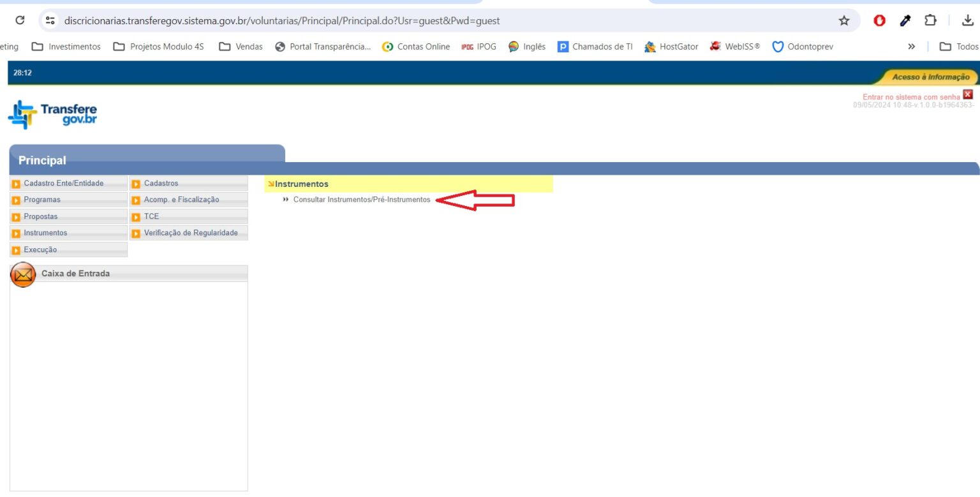This screenshot has height=497, width=980.
Task: Click the red Opera extension icon
Action: coord(879,21)
